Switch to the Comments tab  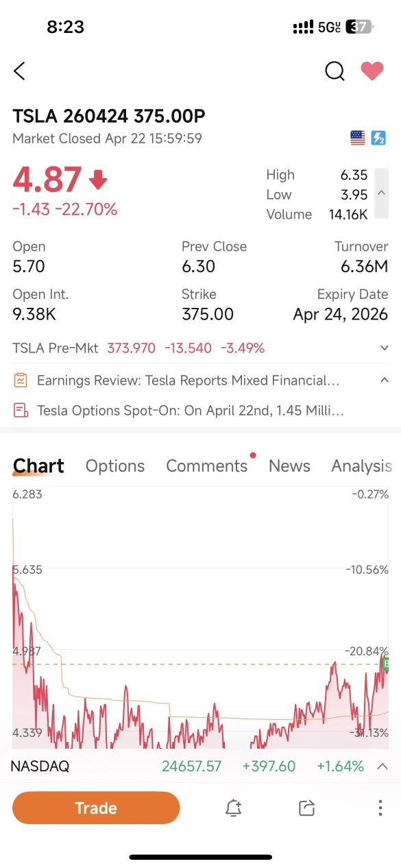pyautogui.click(x=207, y=466)
